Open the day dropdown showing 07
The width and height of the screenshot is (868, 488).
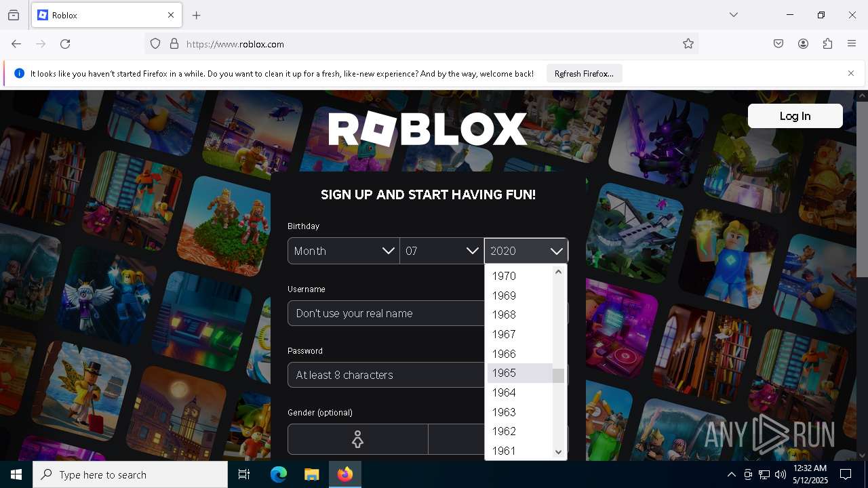click(441, 251)
